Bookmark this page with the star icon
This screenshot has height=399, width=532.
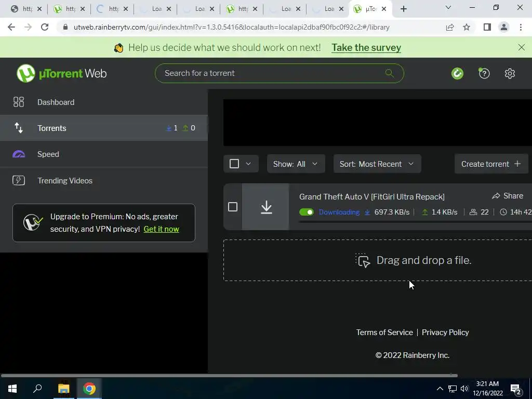point(467,27)
